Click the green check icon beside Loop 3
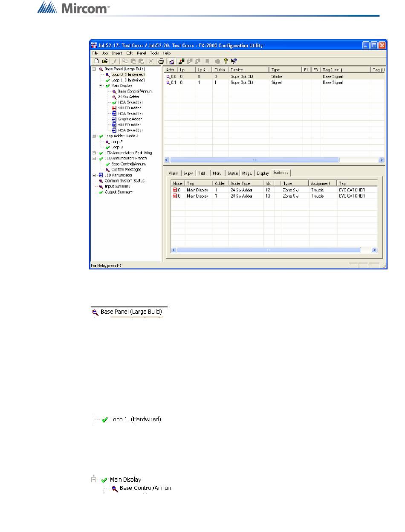The image size is (405, 532). (x=108, y=147)
